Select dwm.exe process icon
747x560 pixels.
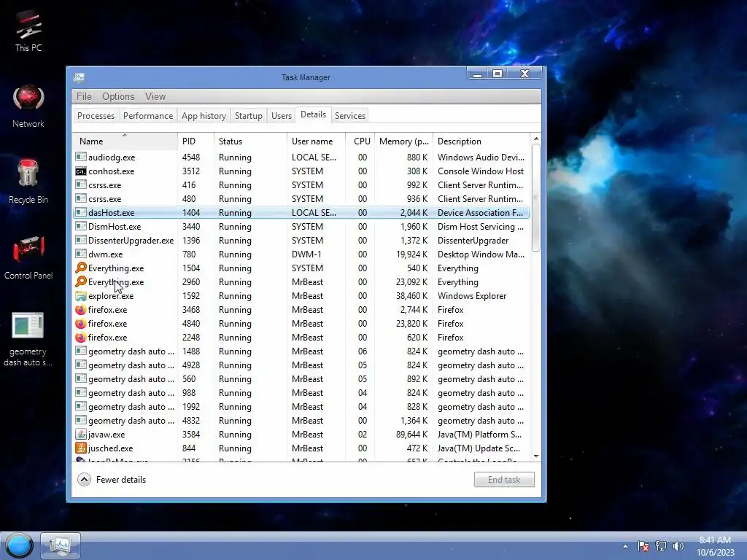(x=80, y=254)
